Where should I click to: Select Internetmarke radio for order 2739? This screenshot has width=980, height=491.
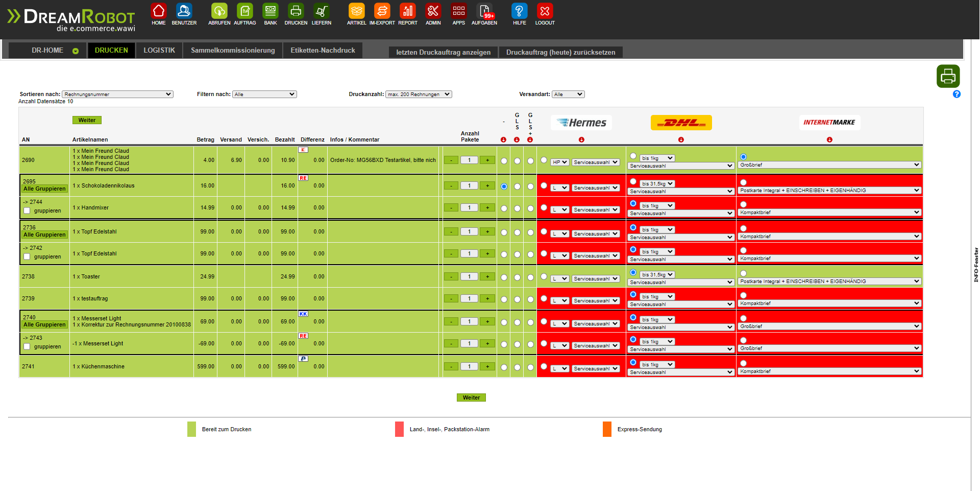coord(743,295)
